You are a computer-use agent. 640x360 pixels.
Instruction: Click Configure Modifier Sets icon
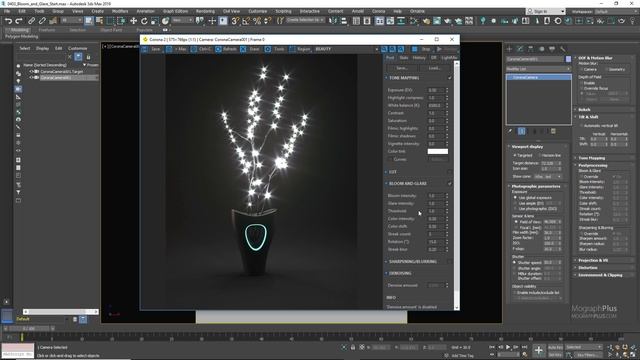(x=553, y=131)
